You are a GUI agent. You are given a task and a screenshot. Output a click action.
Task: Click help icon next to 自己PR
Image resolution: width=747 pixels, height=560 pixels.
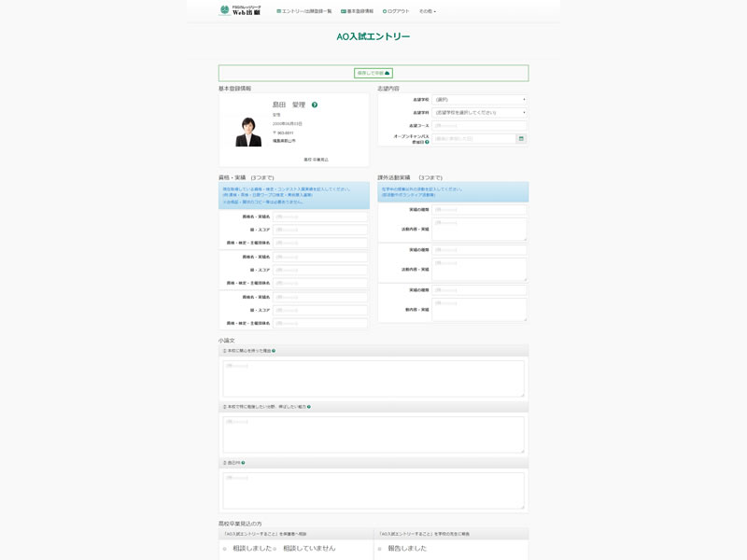[x=243, y=463]
